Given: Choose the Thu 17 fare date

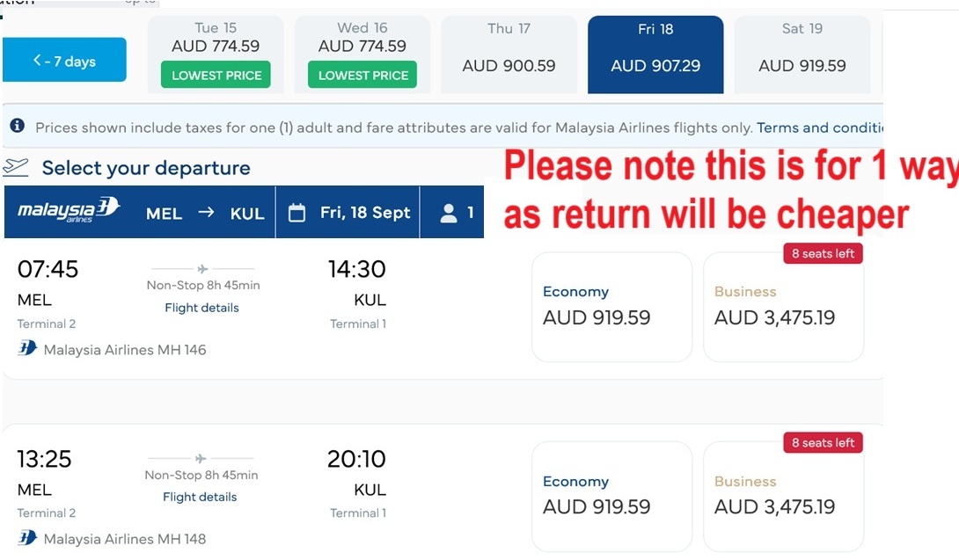Looking at the screenshot, I should coord(509,54).
